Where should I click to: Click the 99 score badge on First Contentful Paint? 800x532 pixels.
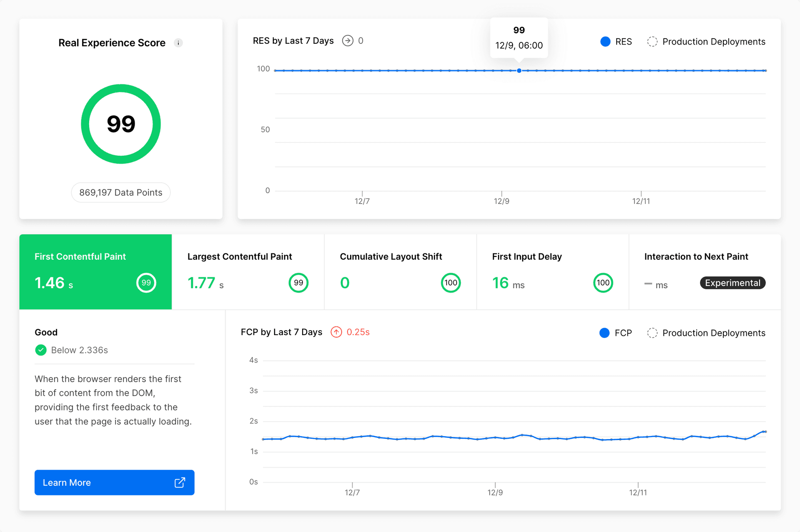146,283
